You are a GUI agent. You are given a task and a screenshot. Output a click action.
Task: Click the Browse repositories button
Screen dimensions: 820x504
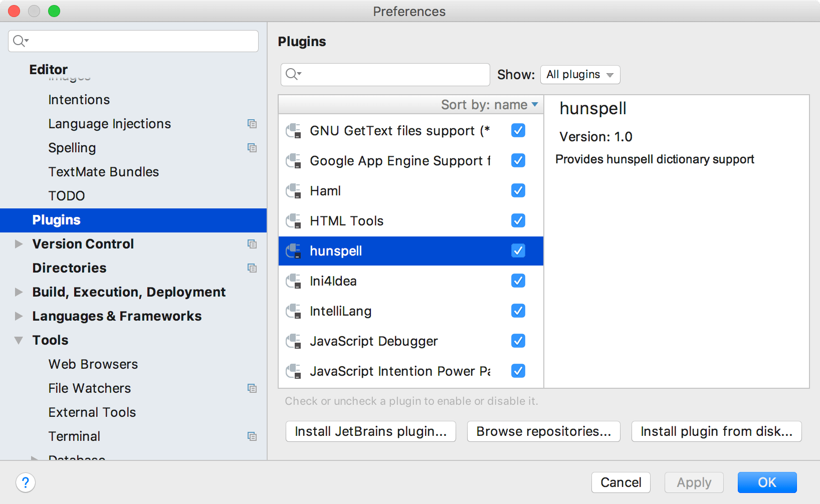pyautogui.click(x=543, y=431)
